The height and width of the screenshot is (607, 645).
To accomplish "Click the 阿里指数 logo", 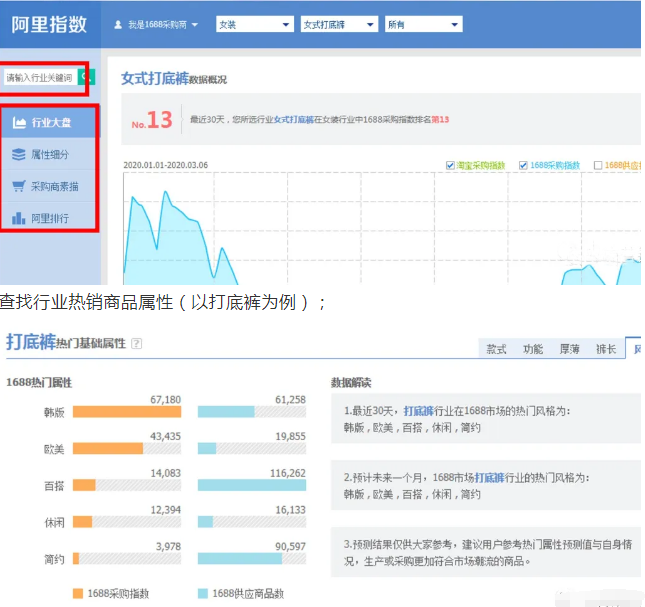I will [49, 25].
